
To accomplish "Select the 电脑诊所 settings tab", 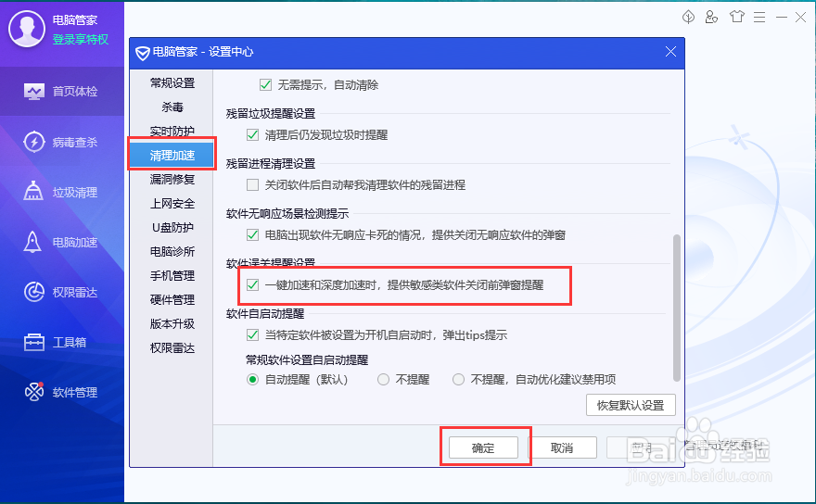I will (x=172, y=252).
